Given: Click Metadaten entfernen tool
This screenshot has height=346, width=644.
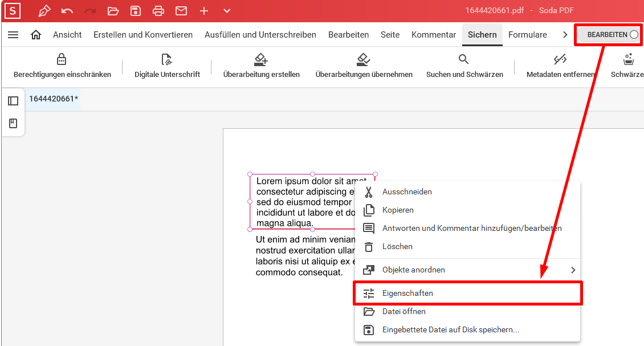Looking at the screenshot, I should 560,66.
